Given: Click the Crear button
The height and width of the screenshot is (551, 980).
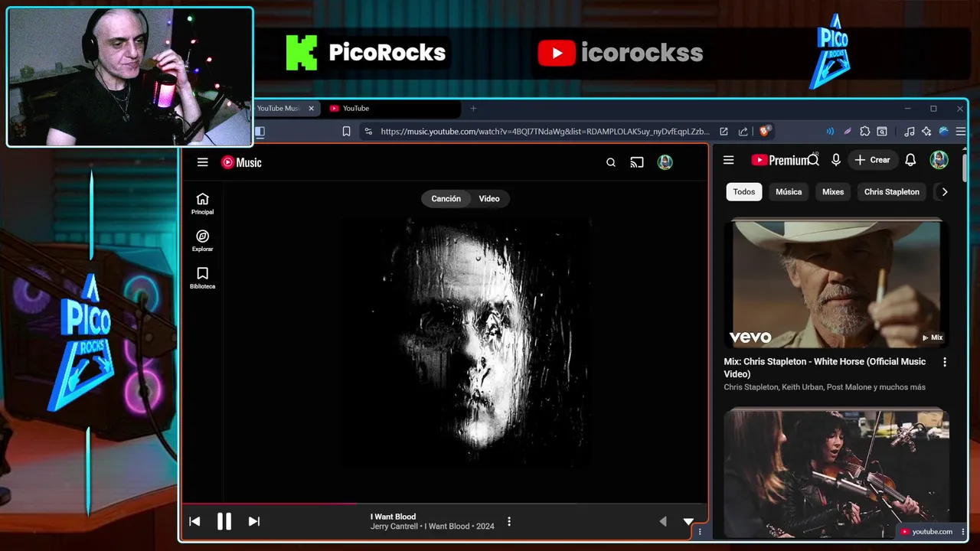Looking at the screenshot, I should [x=872, y=160].
